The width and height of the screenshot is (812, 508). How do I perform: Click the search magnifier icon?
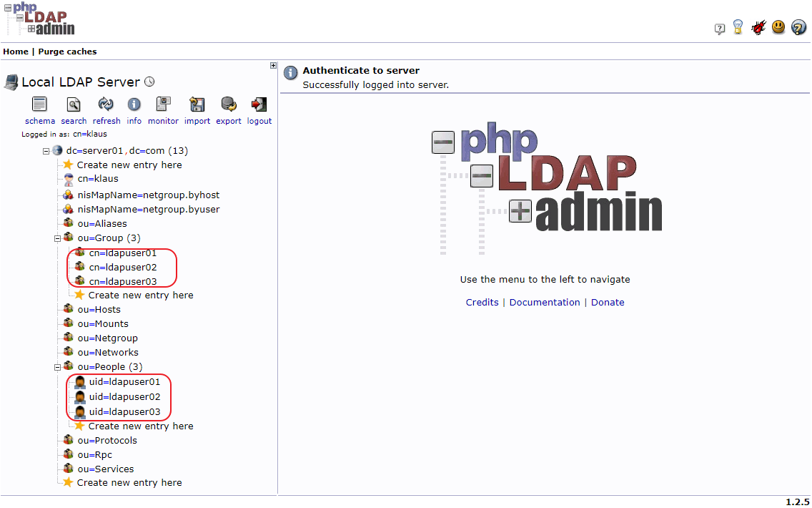pyautogui.click(x=74, y=104)
